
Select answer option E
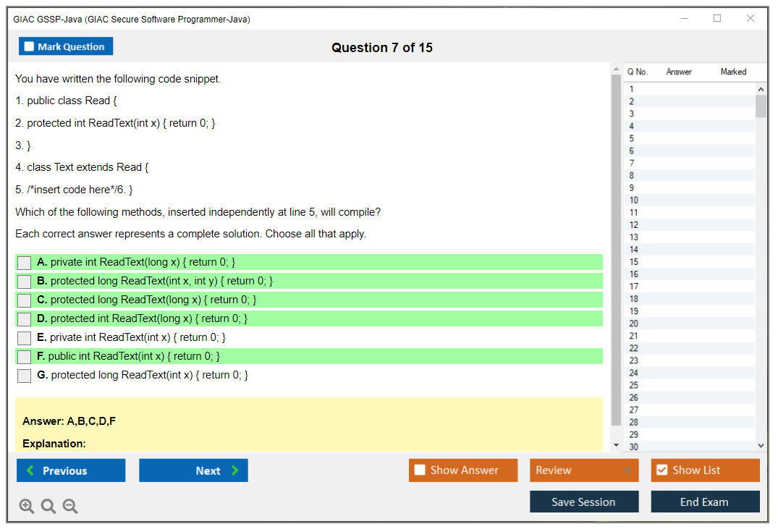pyautogui.click(x=24, y=337)
